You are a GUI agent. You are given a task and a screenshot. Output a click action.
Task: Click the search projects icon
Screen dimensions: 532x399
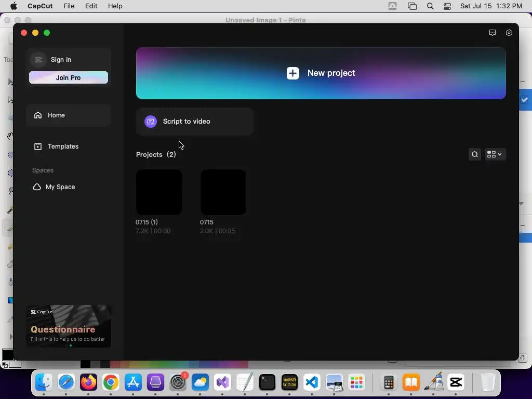click(x=475, y=154)
